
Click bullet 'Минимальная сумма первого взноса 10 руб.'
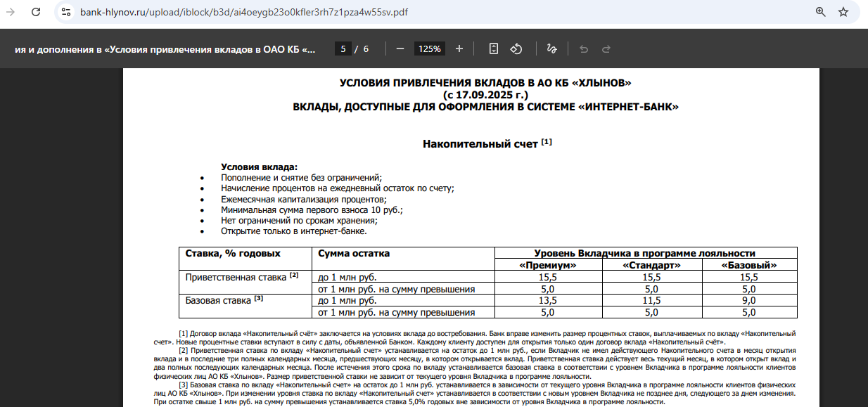pyautogui.click(x=312, y=209)
